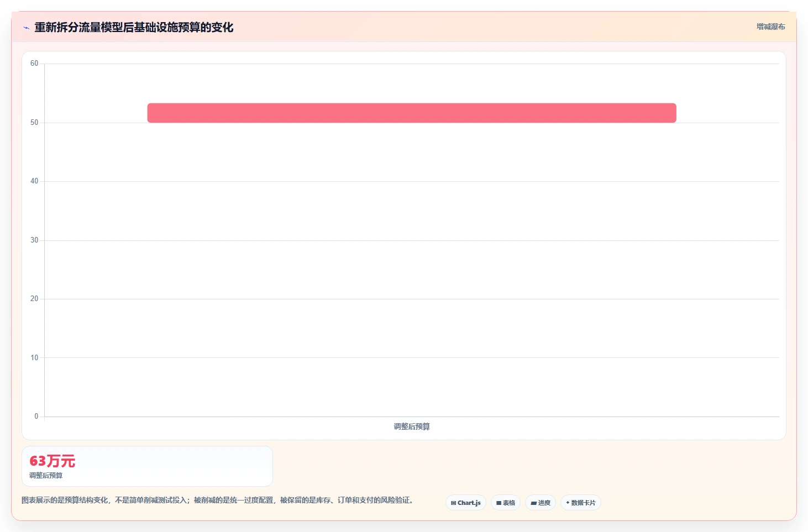This screenshot has height=532, width=808.
Task: Select the Chart.js tag chip
Action: click(x=466, y=503)
